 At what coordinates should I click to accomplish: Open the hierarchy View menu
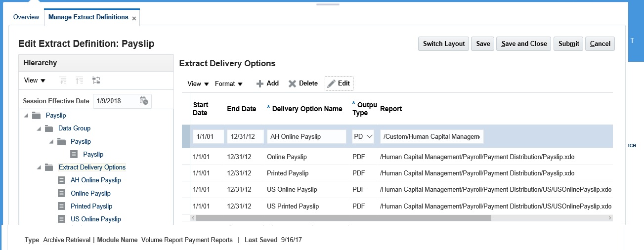point(35,81)
